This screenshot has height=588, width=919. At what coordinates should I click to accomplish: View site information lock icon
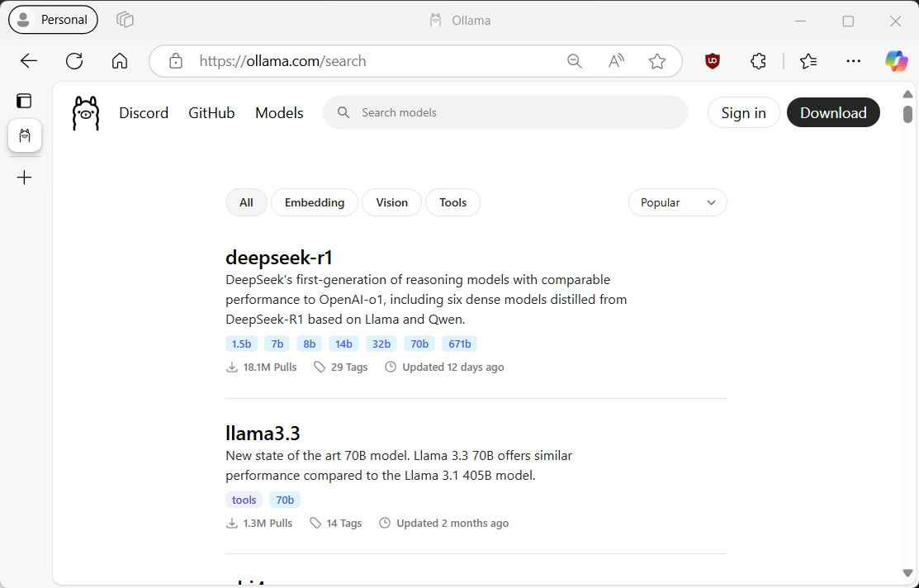[176, 61]
